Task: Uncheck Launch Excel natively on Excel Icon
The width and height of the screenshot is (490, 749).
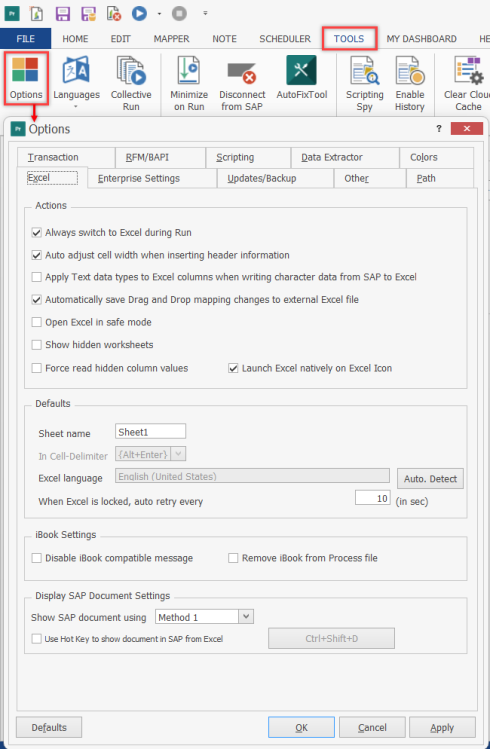Action: [233, 368]
